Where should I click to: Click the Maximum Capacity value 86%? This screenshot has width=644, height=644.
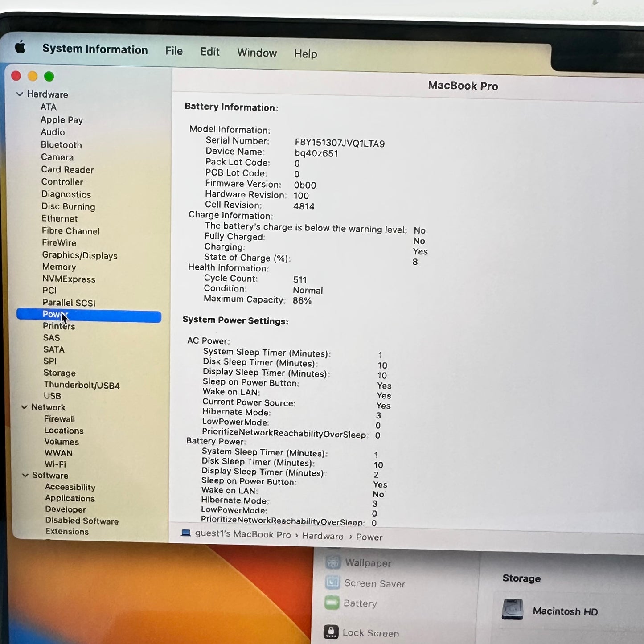point(302,300)
